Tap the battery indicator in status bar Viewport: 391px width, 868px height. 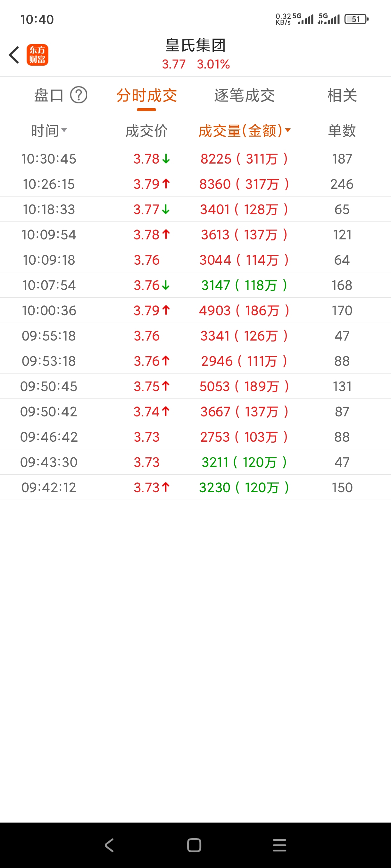click(x=356, y=19)
